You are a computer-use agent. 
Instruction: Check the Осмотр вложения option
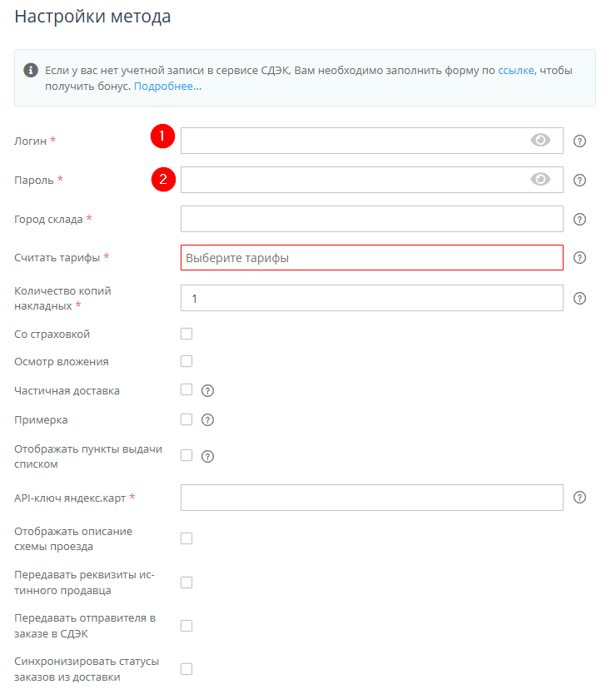[x=186, y=361]
